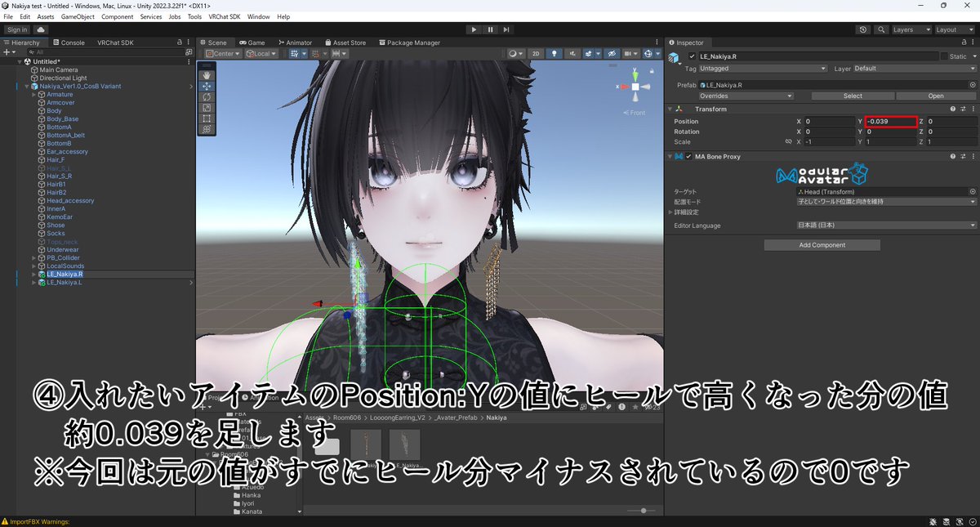This screenshot has height=527, width=980.
Task: Toggle scene lighting bulb
Action: tap(554, 53)
